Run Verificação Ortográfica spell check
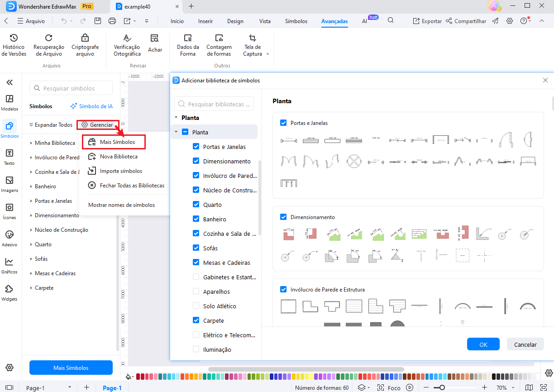This screenshot has width=554, height=392. [127, 45]
